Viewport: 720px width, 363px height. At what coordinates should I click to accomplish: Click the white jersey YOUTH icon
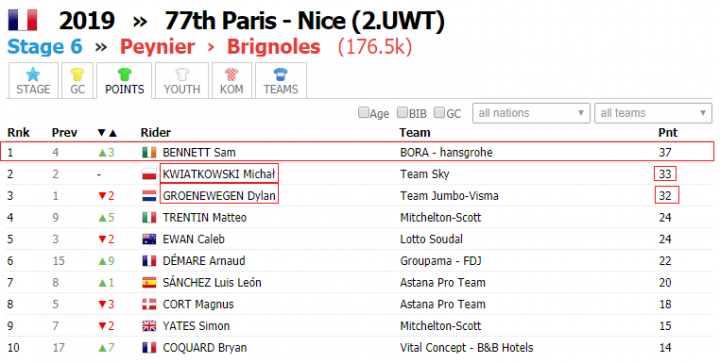coord(182,74)
